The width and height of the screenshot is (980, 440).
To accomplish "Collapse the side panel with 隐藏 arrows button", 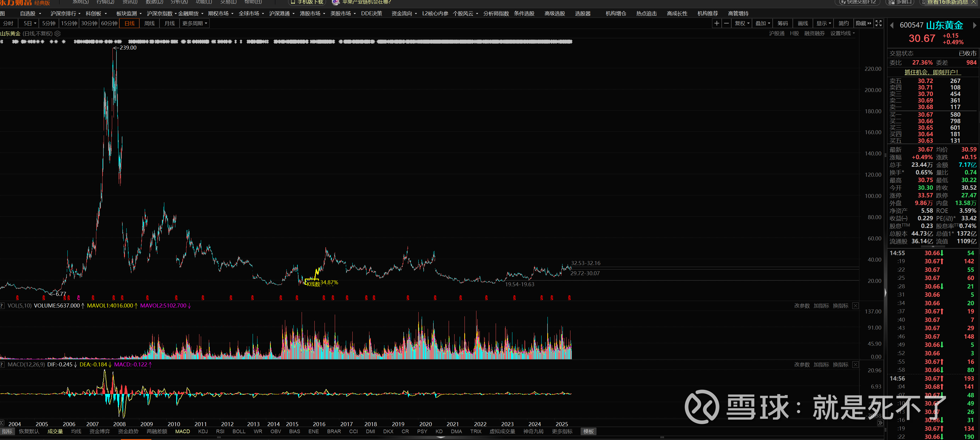I will (x=863, y=24).
